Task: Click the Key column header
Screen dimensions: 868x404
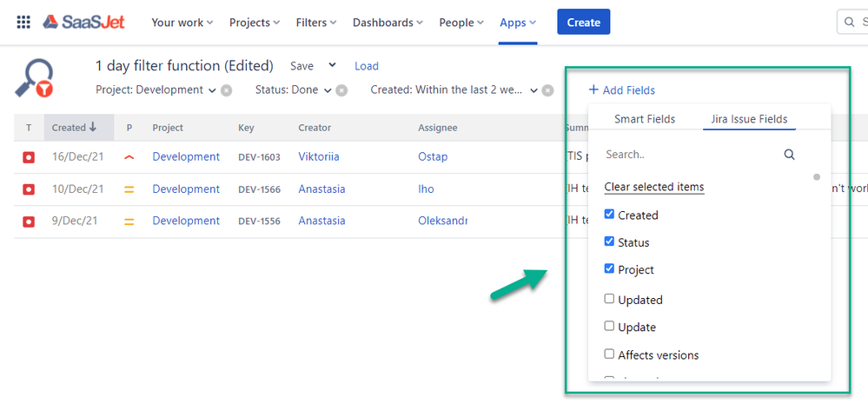Action: [246, 128]
